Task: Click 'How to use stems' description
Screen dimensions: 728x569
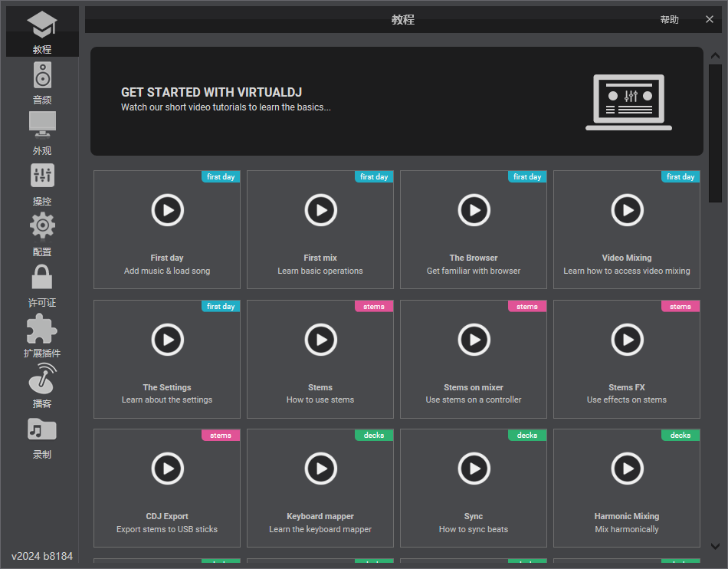Action: point(320,400)
